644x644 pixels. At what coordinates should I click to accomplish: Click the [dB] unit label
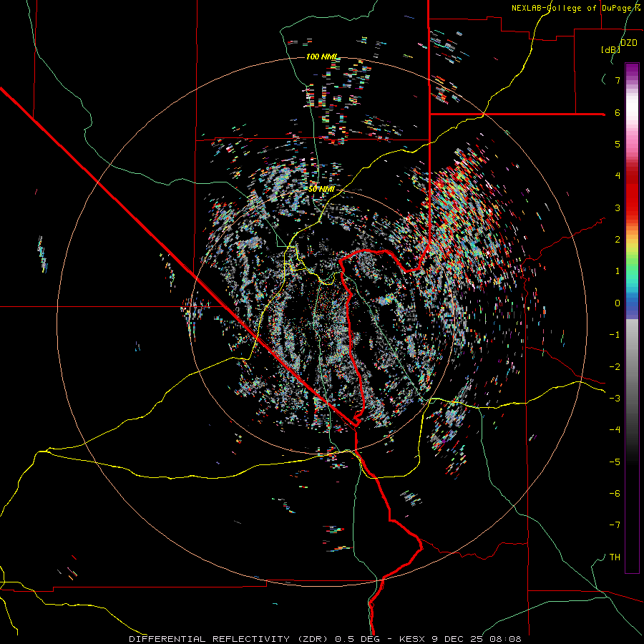click(x=610, y=49)
